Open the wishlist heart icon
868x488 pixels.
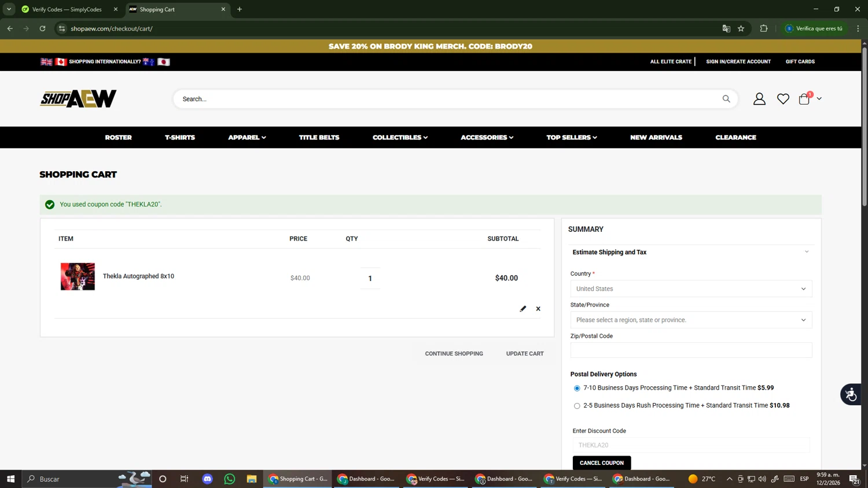pyautogui.click(x=783, y=99)
